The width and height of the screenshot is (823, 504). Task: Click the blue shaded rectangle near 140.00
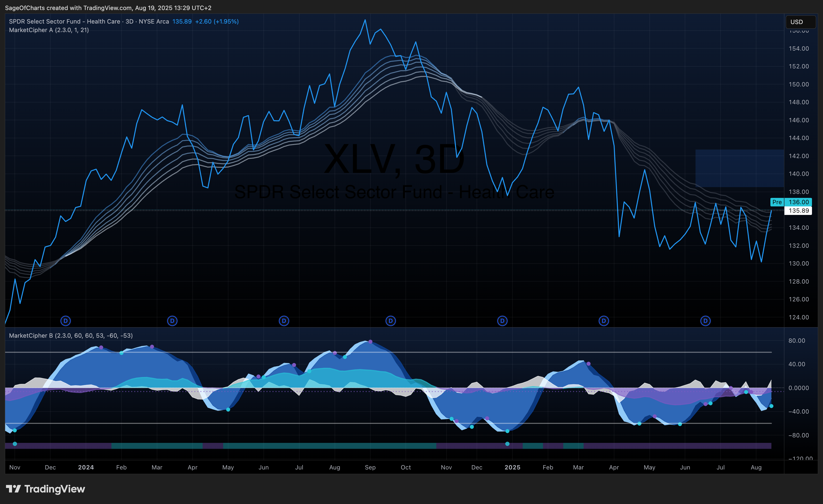click(x=740, y=168)
